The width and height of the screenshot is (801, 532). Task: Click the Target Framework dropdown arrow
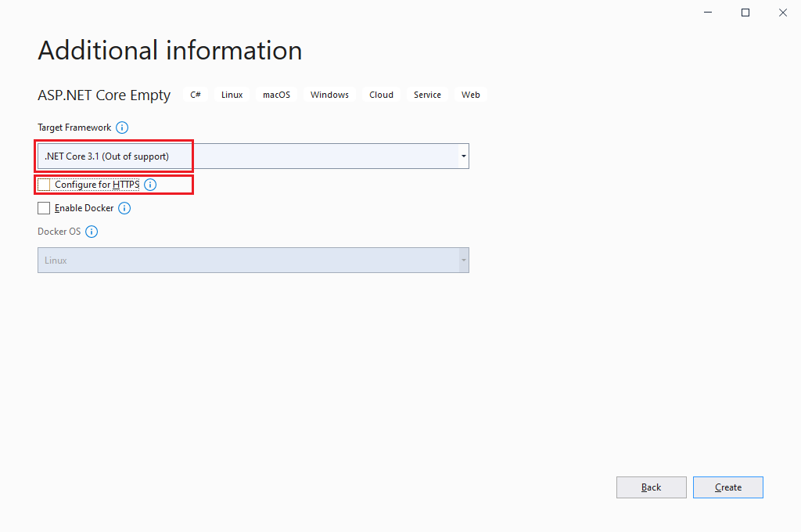coord(463,156)
